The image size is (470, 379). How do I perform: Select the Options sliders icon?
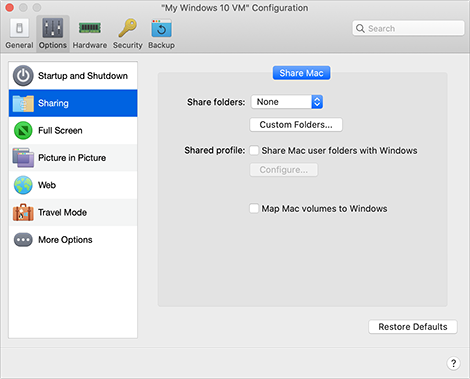[x=53, y=28]
